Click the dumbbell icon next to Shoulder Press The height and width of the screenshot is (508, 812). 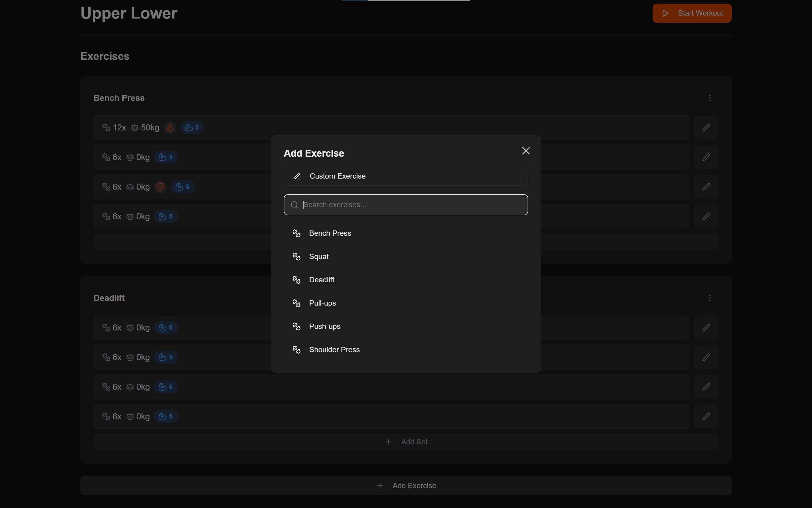297,350
